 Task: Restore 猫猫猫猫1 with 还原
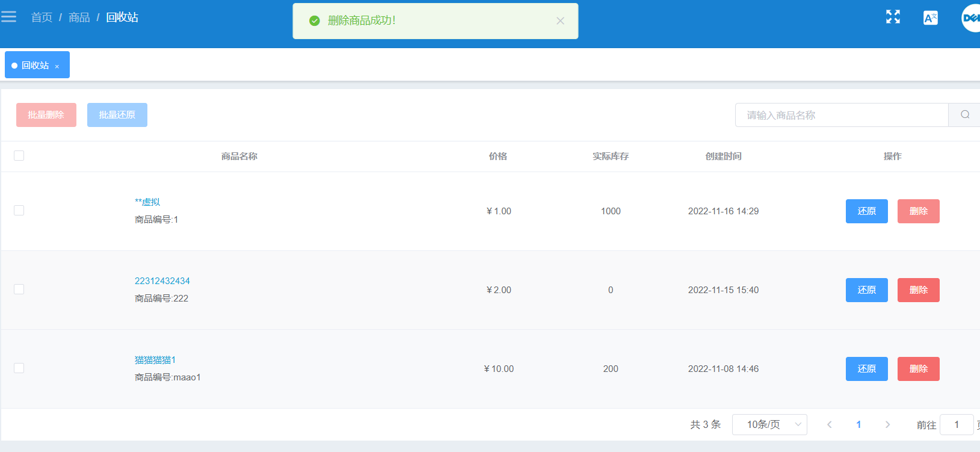pos(867,369)
